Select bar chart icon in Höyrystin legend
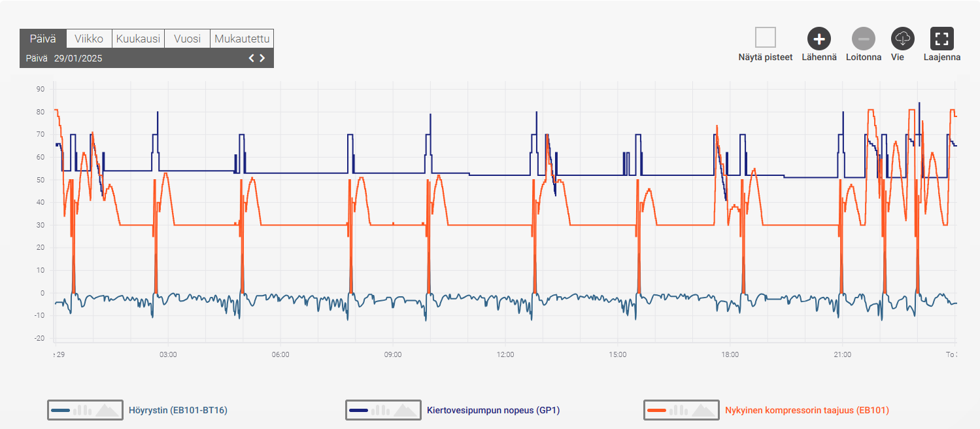The height and width of the screenshot is (429, 980). click(x=82, y=410)
